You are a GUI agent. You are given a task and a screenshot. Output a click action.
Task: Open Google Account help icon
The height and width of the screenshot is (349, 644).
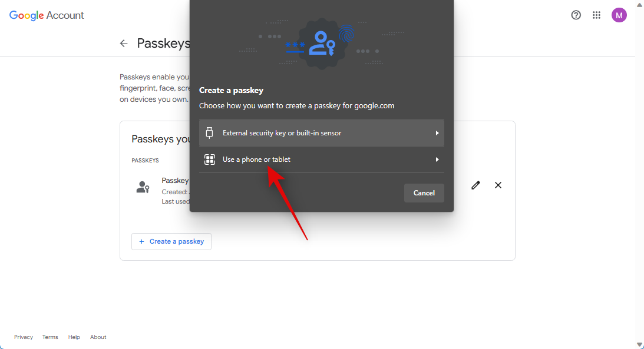pos(576,15)
